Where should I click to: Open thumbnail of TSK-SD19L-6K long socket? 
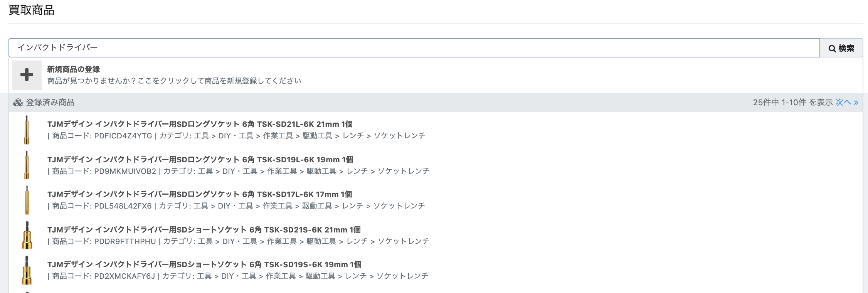pyautogui.click(x=27, y=165)
